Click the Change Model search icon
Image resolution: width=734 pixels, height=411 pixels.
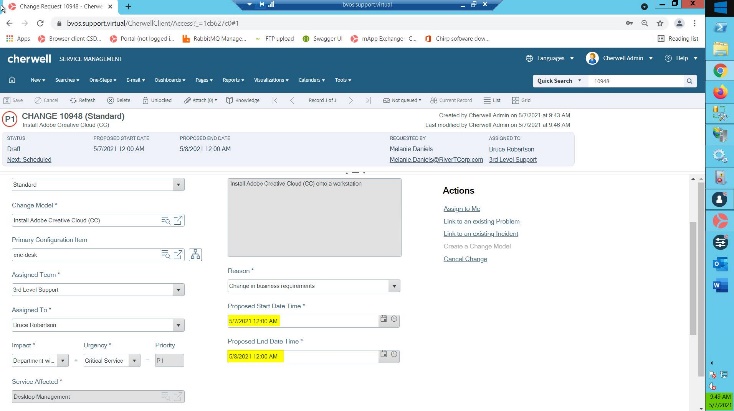[166, 219]
